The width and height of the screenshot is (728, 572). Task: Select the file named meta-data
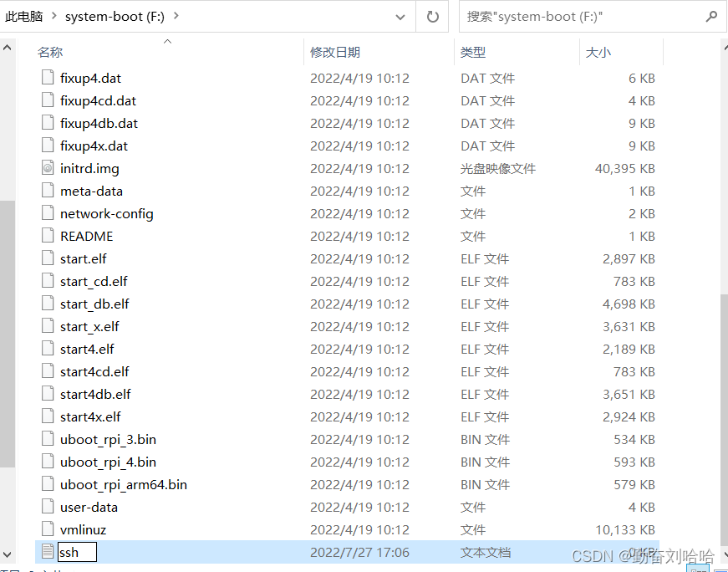tap(91, 191)
